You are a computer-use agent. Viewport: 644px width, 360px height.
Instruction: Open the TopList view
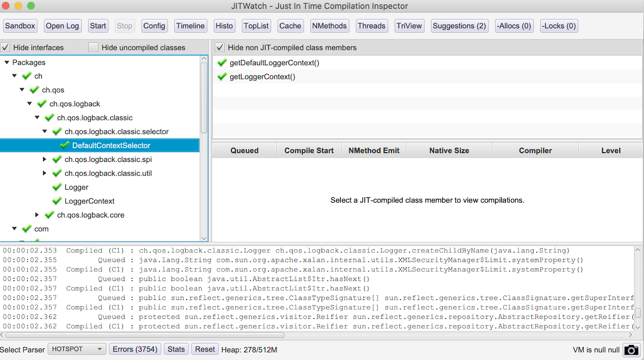(x=256, y=26)
